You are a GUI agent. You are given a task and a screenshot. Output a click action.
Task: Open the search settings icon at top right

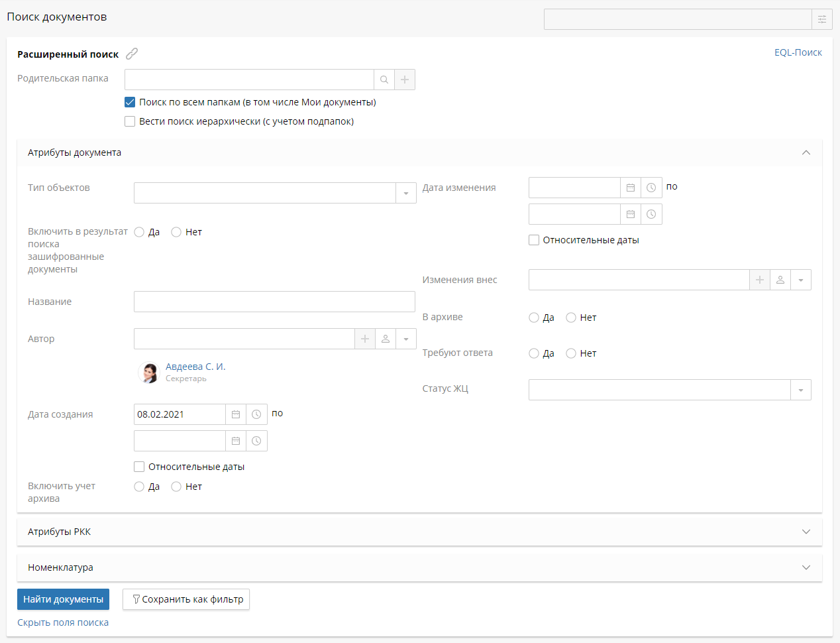(x=821, y=19)
